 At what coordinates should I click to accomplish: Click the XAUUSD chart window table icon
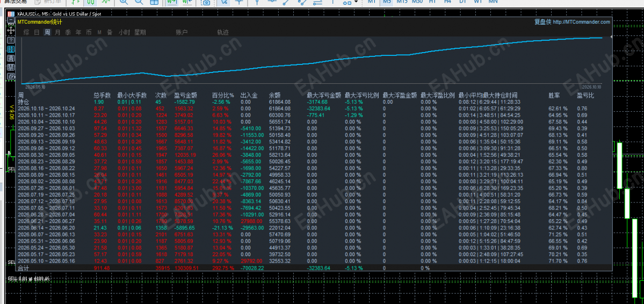[11, 13]
